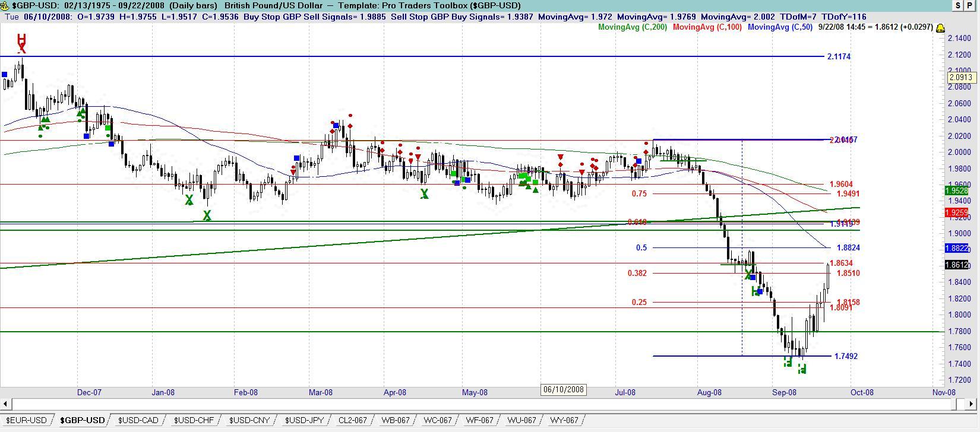Click the Dec-07 date axis label
This screenshot has width=980, height=432.
[89, 392]
